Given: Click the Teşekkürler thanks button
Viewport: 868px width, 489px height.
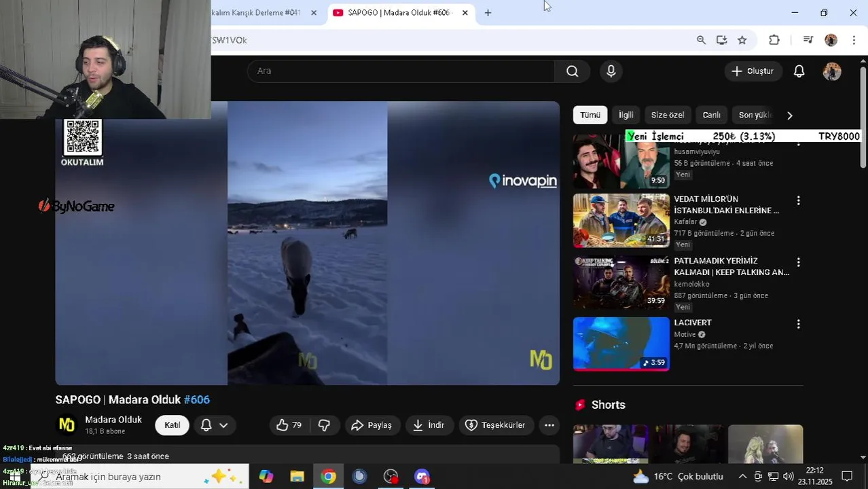Looking at the screenshot, I should (496, 425).
